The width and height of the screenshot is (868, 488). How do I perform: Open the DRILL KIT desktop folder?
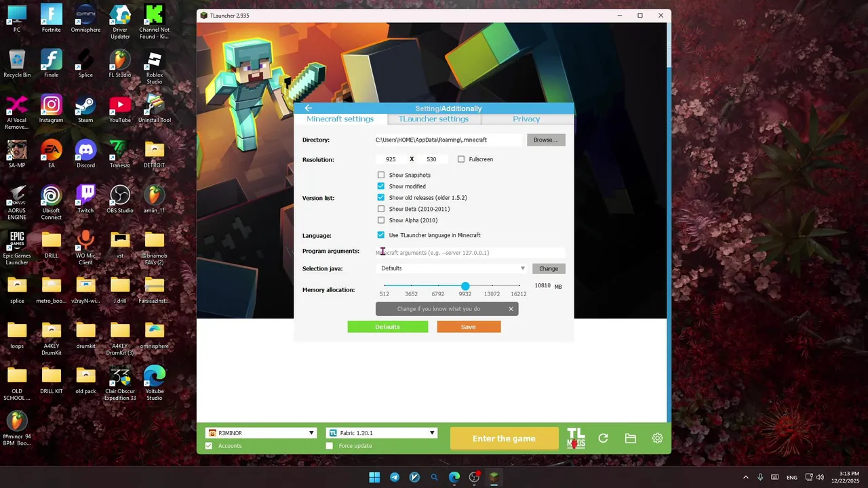point(51,380)
